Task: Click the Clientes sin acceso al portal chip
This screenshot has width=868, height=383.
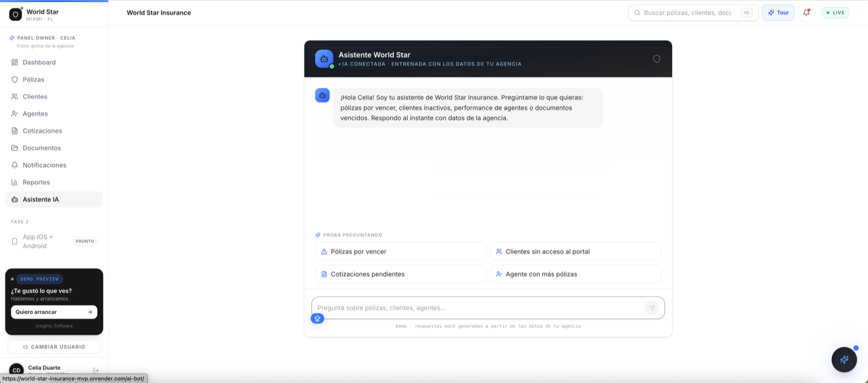Action: click(x=576, y=252)
